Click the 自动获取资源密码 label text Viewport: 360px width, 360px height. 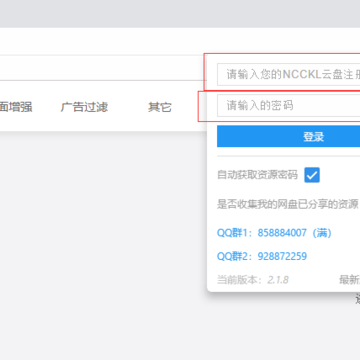coord(257,175)
